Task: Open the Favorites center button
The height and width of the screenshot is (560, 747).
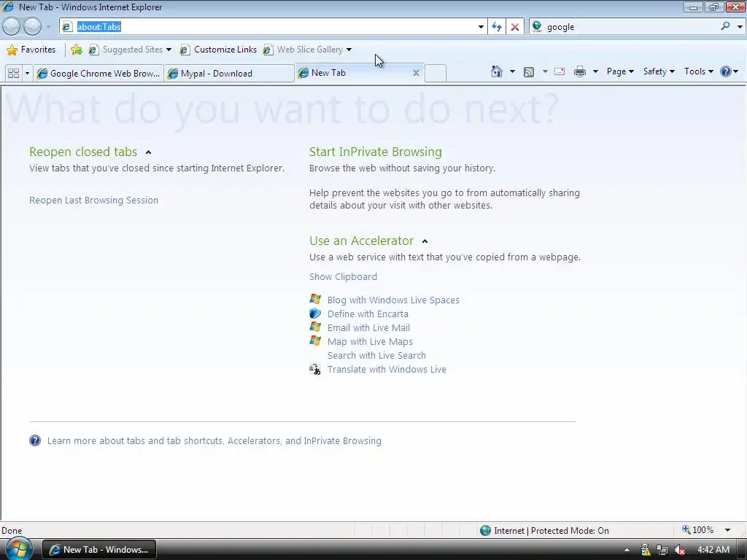Action: tap(31, 50)
